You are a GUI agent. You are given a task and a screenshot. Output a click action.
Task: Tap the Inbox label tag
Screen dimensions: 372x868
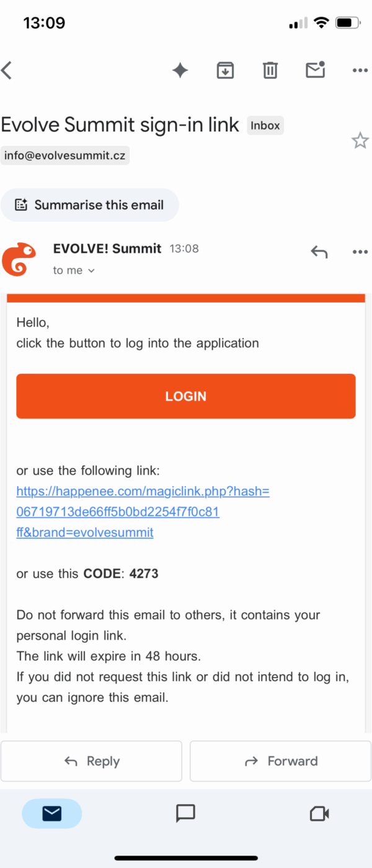coord(265,125)
